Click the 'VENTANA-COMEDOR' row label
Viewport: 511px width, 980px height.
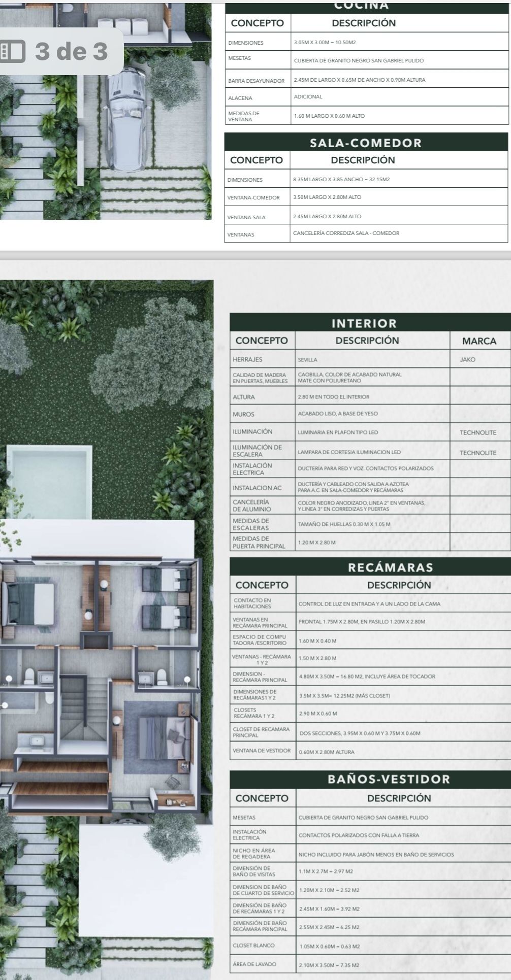point(253,198)
